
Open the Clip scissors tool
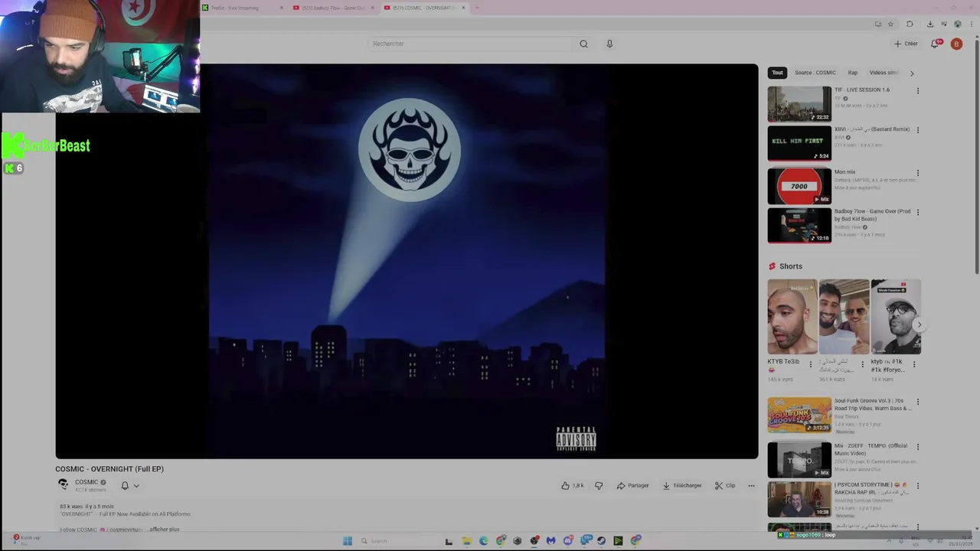pos(725,485)
